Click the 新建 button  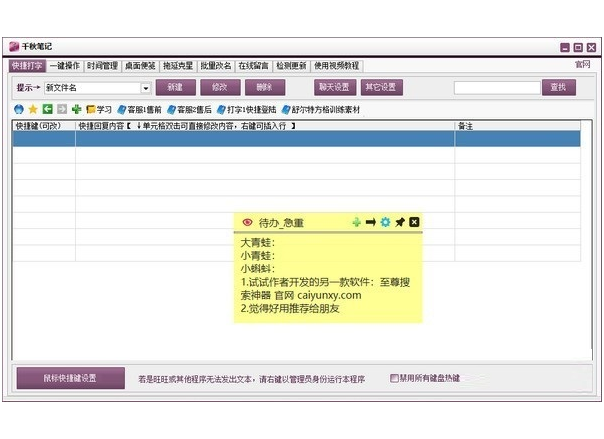click(176, 87)
